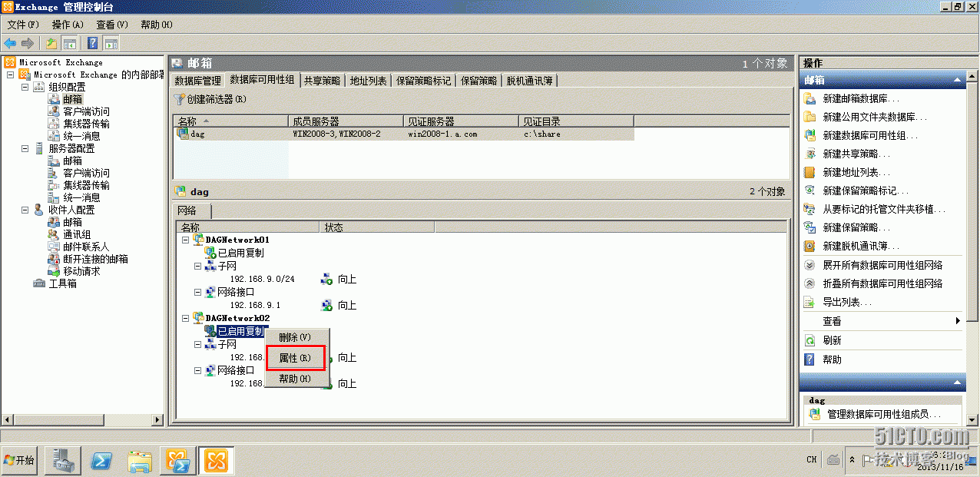Image resolution: width=980 pixels, height=477 pixels.
Task: Select 集线器传输 under 组织配置
Action: [86, 124]
